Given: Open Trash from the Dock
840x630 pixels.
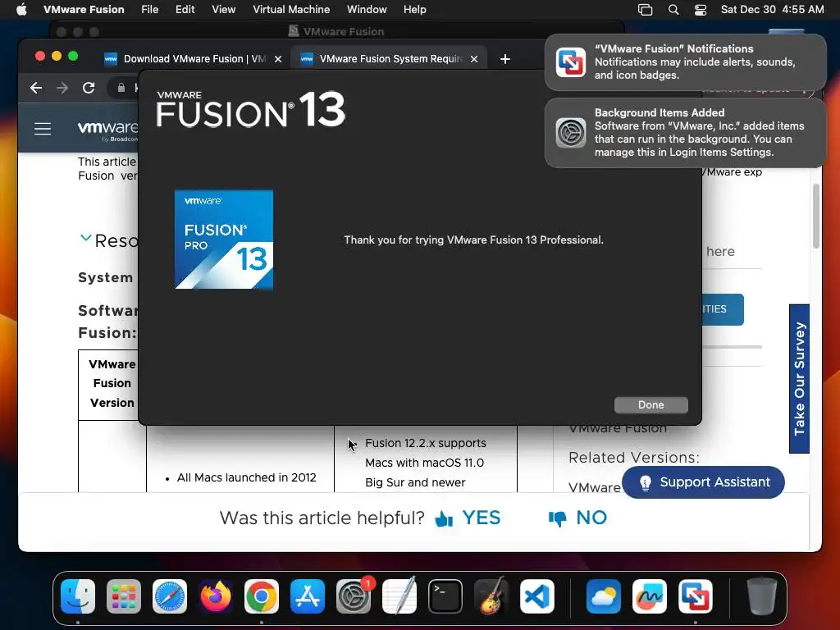Looking at the screenshot, I should tap(761, 596).
